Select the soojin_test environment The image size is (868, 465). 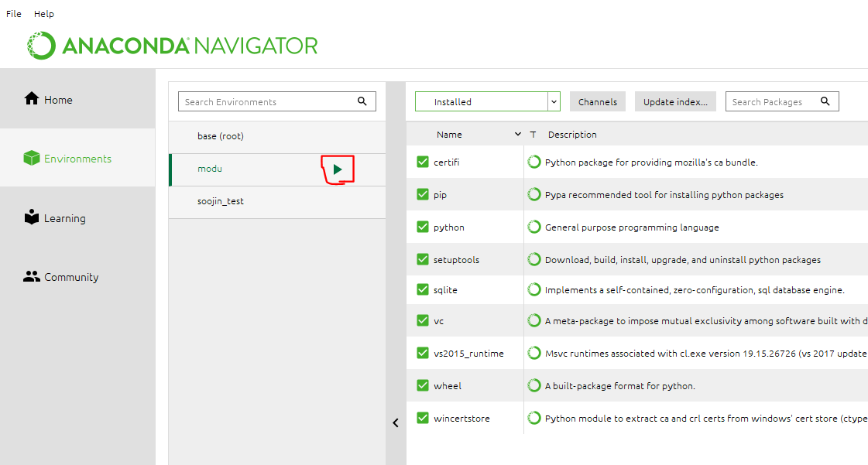(276, 202)
